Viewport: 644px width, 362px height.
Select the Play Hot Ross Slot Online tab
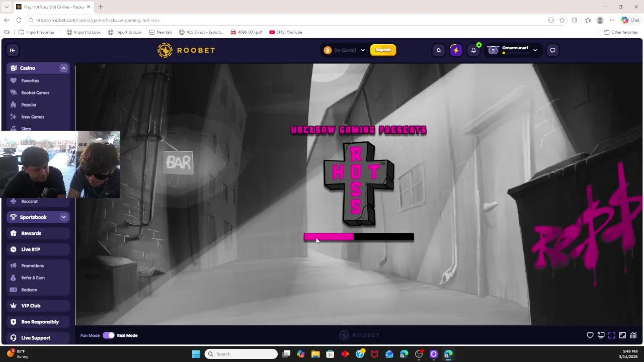53,7
